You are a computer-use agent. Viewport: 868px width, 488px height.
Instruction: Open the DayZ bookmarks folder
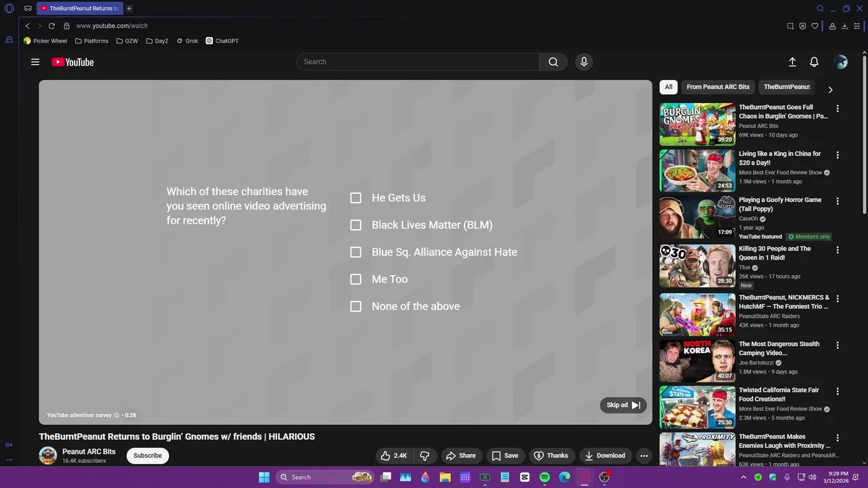(157, 41)
